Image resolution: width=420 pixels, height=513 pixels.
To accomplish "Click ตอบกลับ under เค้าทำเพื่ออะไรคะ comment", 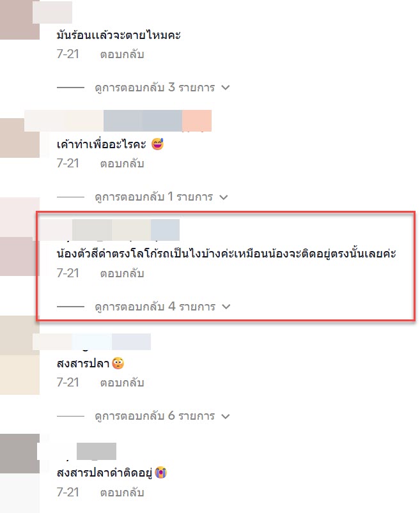I will click(121, 164).
